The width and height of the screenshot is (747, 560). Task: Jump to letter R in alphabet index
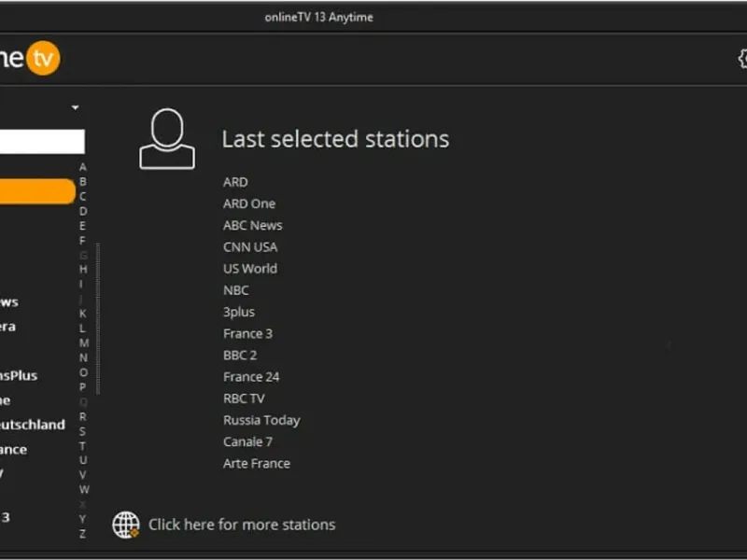[83, 417]
